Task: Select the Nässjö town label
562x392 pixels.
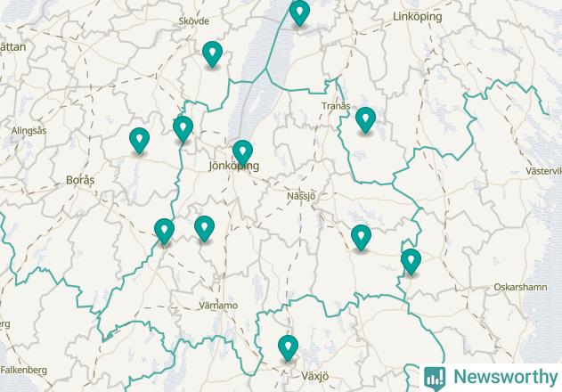Action: pos(301,196)
